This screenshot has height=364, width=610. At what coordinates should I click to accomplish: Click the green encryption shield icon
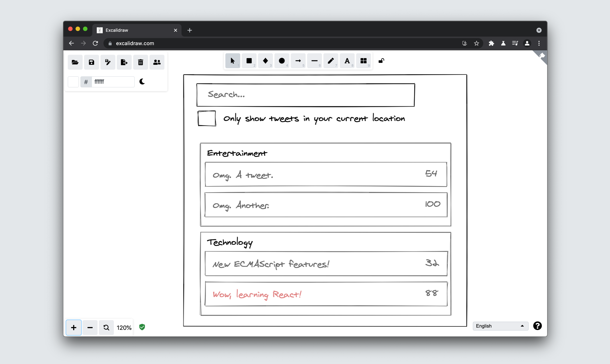click(x=142, y=327)
